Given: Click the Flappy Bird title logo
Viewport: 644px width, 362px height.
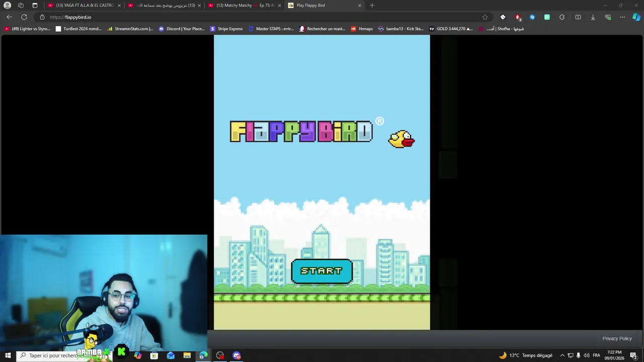Looking at the screenshot, I should pyautogui.click(x=301, y=132).
